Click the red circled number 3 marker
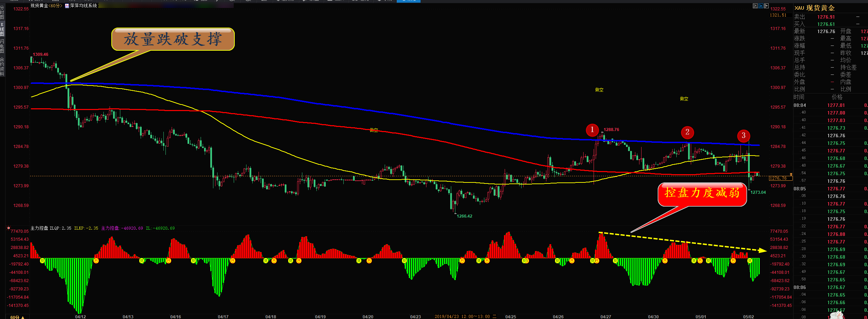The width and height of the screenshot is (868, 319). [743, 136]
